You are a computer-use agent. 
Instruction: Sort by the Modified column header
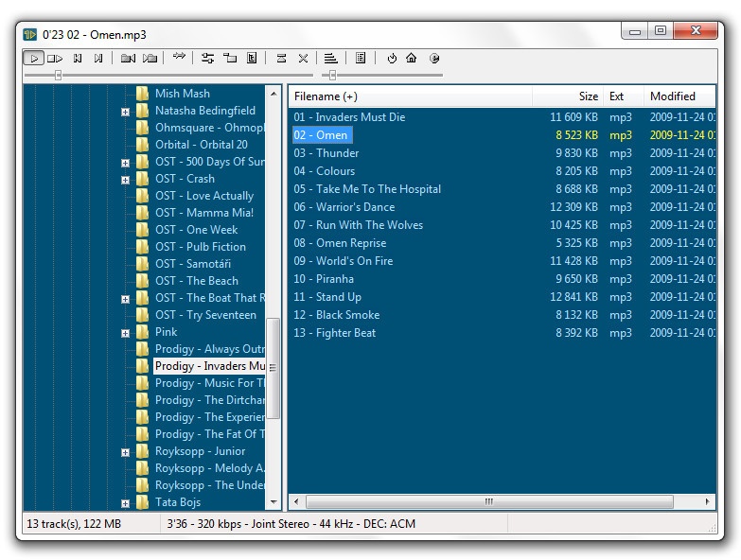[x=679, y=96]
